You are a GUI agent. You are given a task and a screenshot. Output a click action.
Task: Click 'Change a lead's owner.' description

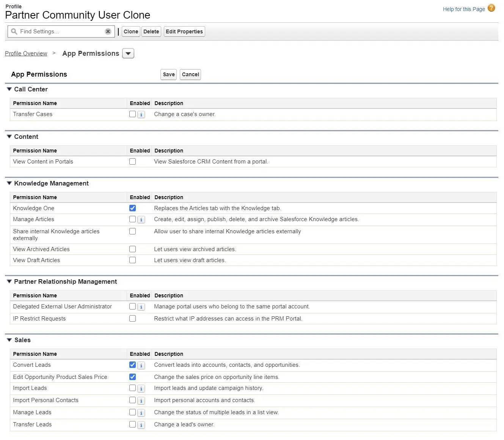point(184,424)
